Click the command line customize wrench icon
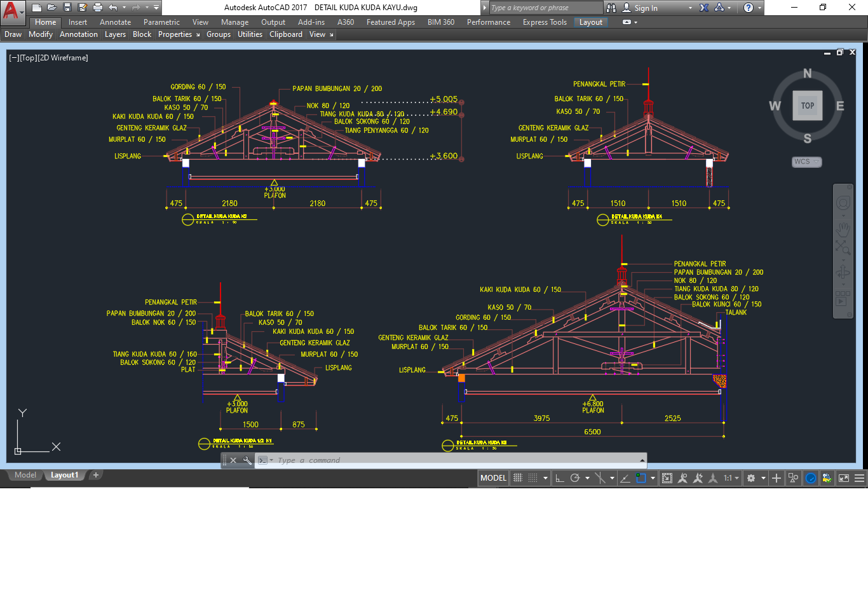The height and width of the screenshot is (611, 868). (247, 460)
